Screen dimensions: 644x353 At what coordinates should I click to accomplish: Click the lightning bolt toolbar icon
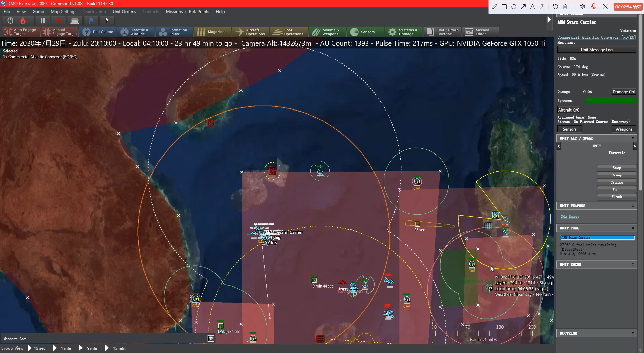(107, 20)
